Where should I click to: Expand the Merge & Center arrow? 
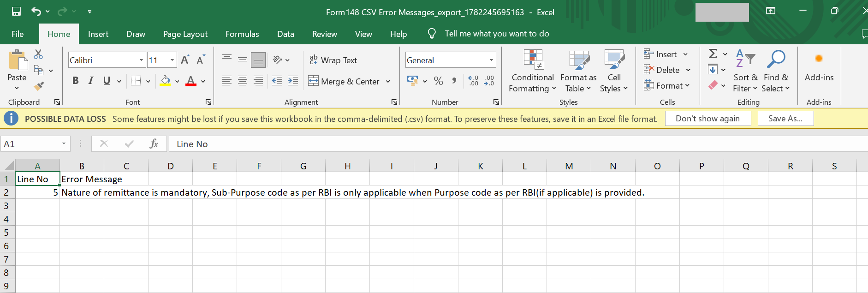click(388, 82)
